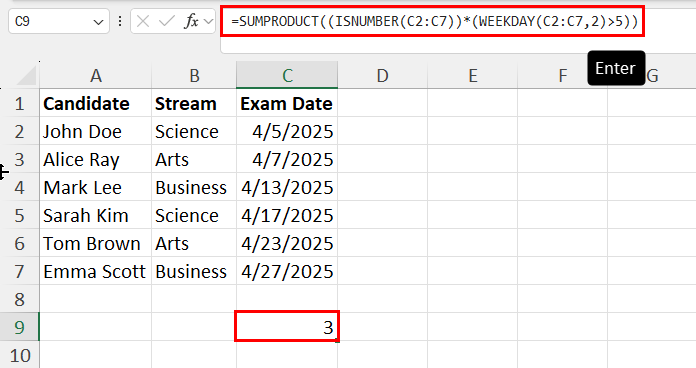
Task: Select cell C9 showing result 3
Action: click(x=287, y=327)
